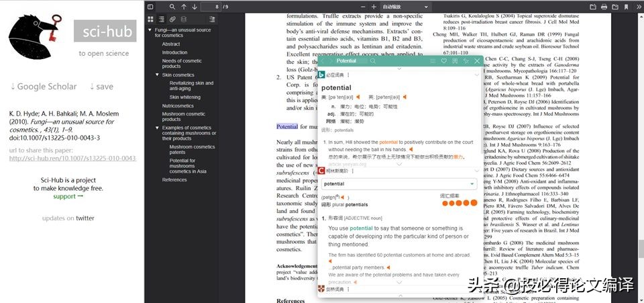The height and width of the screenshot is (303, 644).
Task: Click the save link on Sci-Hub
Action: tap(101, 87)
